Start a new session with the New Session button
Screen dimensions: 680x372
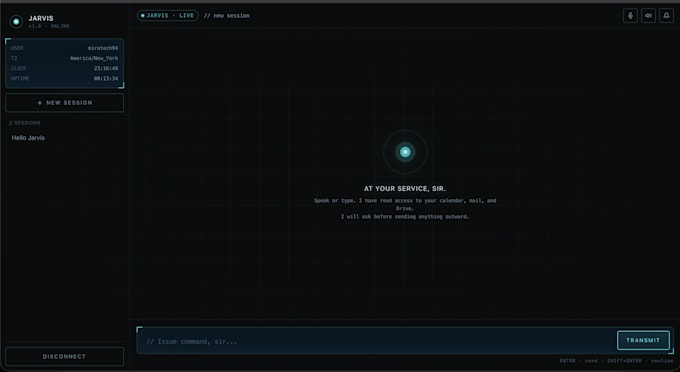coord(65,103)
